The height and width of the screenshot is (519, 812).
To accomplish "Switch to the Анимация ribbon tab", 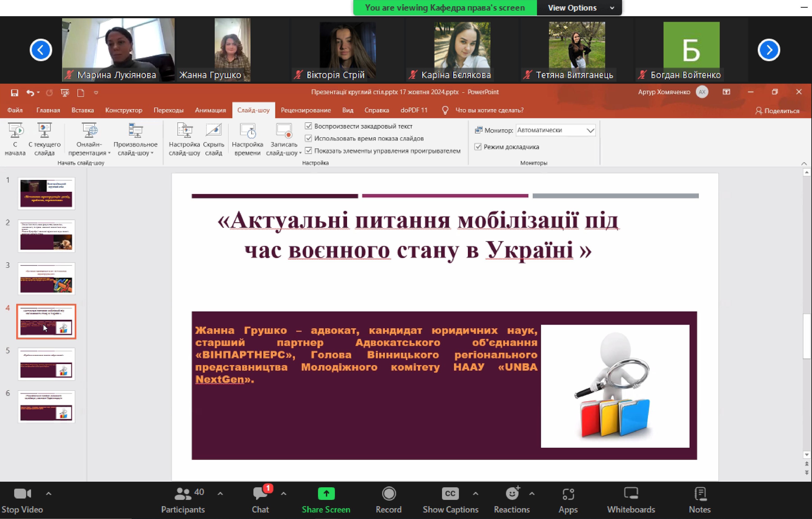I will click(210, 110).
